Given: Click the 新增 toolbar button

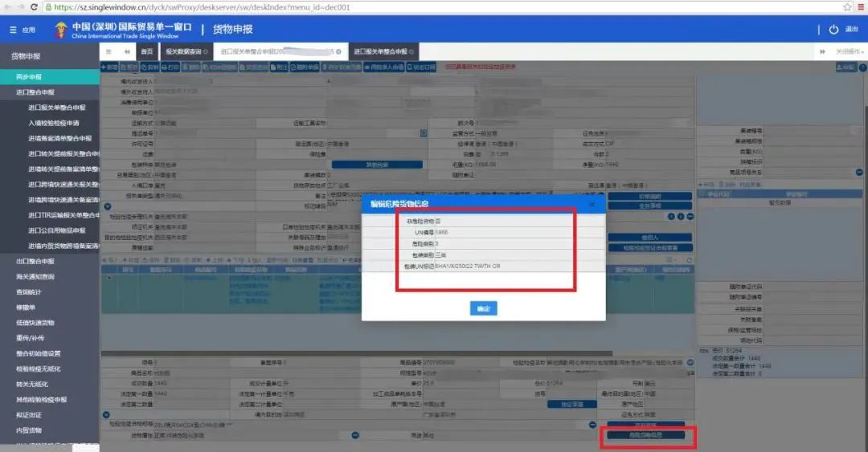Looking at the screenshot, I should (110, 67).
